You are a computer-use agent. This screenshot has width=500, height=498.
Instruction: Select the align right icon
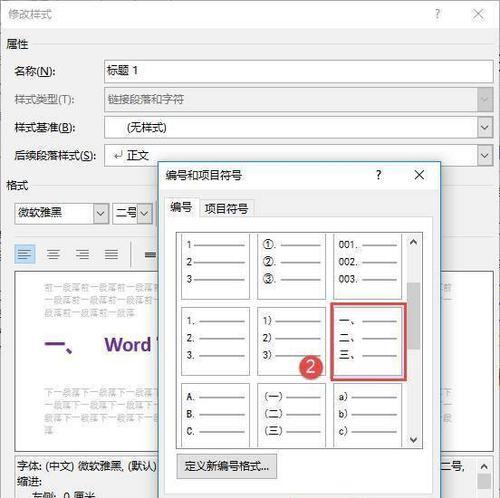(82, 254)
